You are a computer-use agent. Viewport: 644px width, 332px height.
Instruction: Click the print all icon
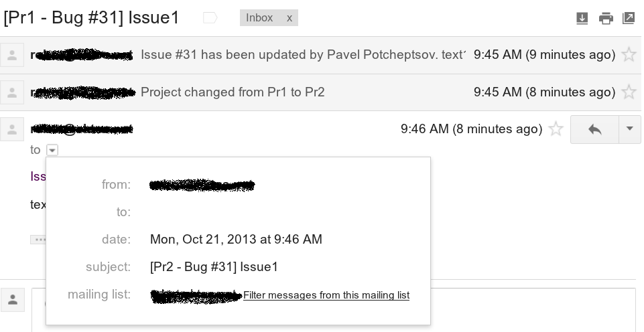pos(606,18)
